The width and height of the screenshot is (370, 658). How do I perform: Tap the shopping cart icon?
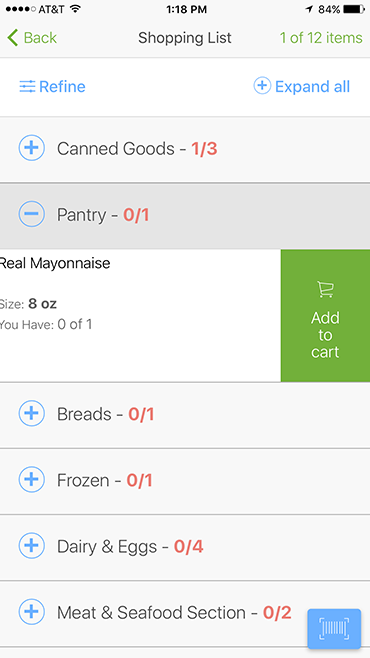click(x=325, y=290)
